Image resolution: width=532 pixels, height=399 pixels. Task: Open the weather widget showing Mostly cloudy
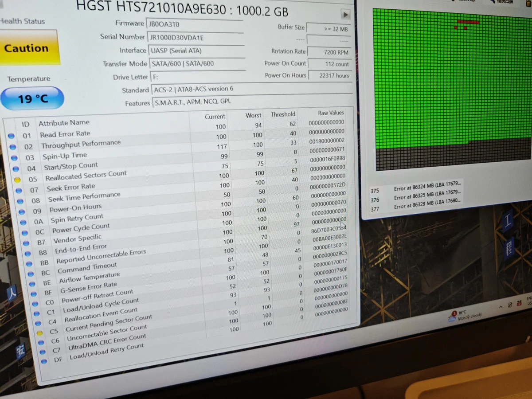(465, 315)
